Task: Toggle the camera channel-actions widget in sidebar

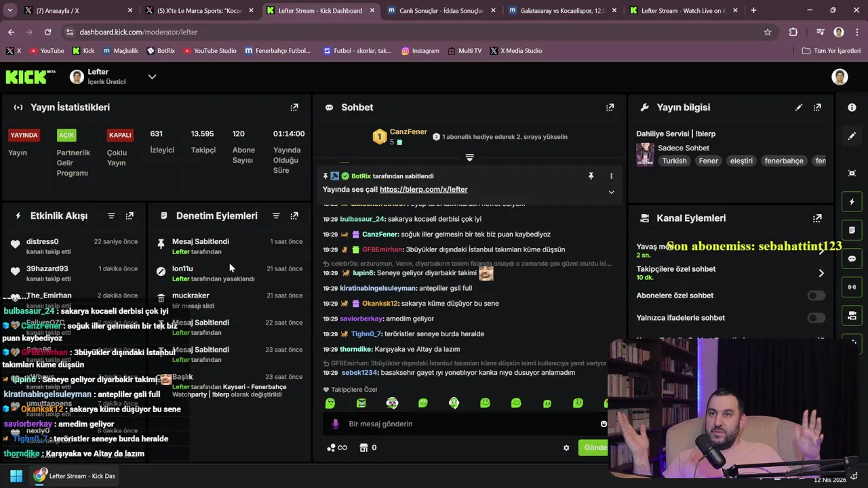Action: 852,316
